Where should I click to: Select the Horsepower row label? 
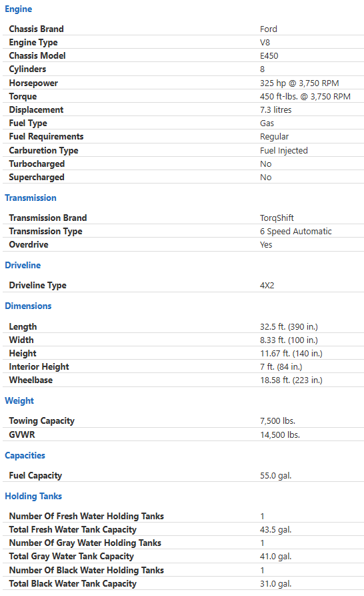point(33,83)
